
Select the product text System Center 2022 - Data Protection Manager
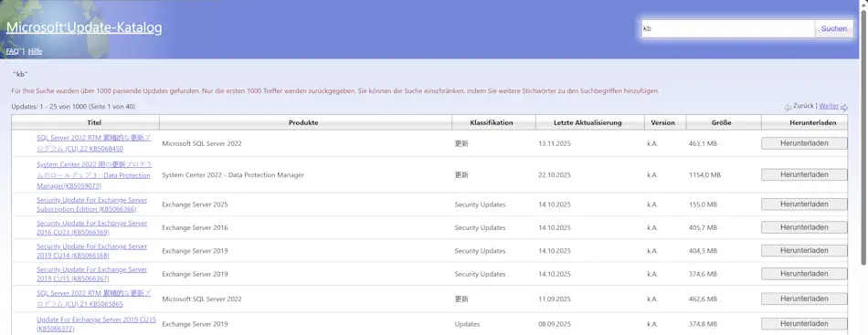(233, 174)
